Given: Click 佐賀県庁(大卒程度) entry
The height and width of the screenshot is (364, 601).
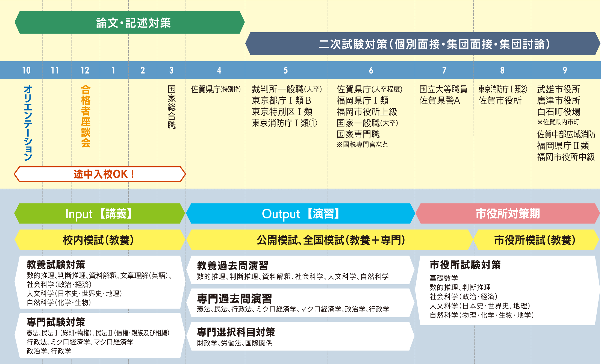Looking at the screenshot, I should pyautogui.click(x=369, y=89).
